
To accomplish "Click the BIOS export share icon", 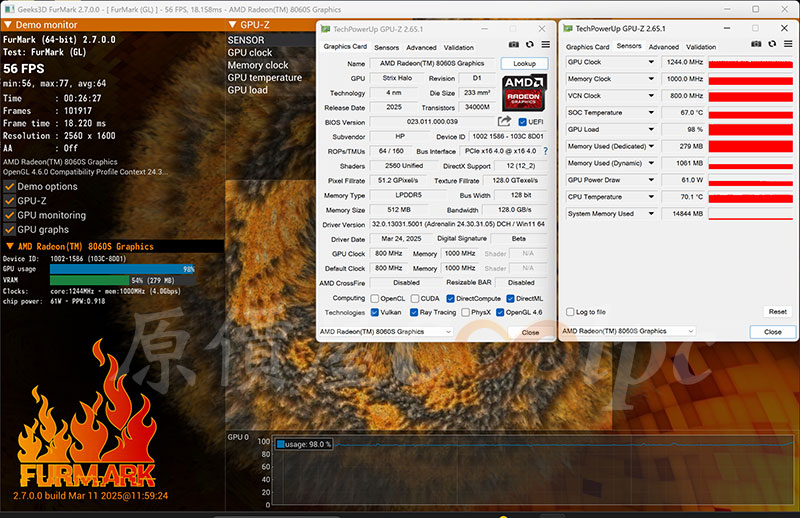I will click(x=506, y=121).
